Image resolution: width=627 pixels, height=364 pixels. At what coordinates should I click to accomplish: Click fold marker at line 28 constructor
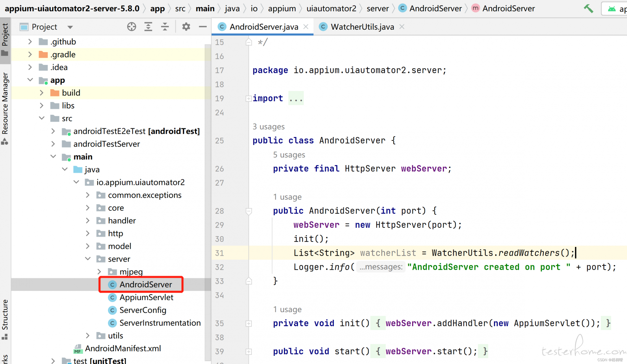pos(249,211)
